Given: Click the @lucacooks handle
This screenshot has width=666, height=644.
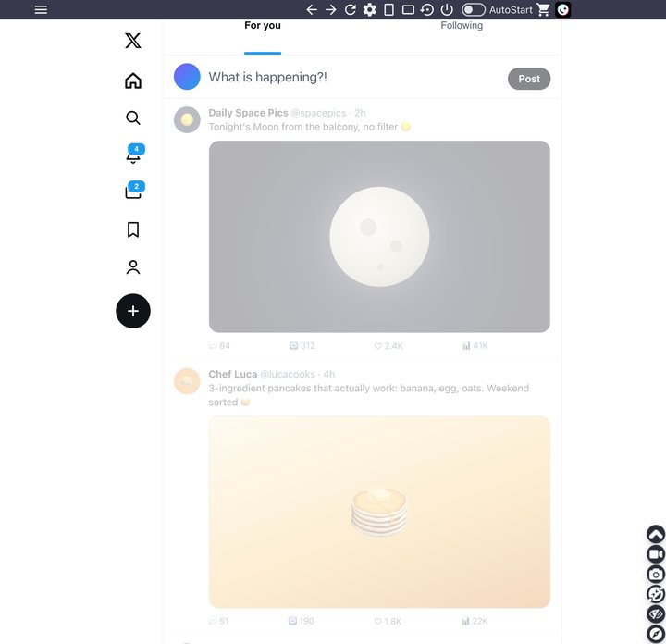Looking at the screenshot, I should 288,374.
